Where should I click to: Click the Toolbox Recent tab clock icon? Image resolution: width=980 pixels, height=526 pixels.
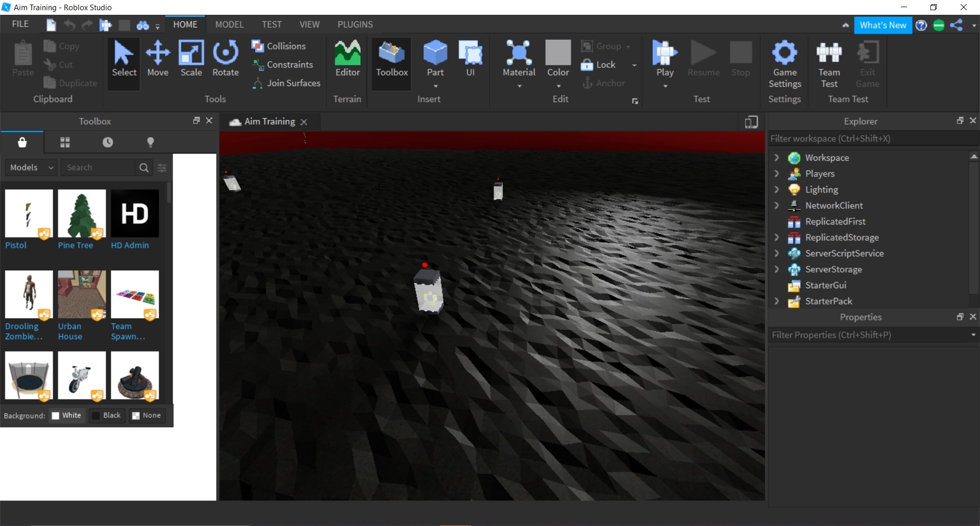(108, 142)
